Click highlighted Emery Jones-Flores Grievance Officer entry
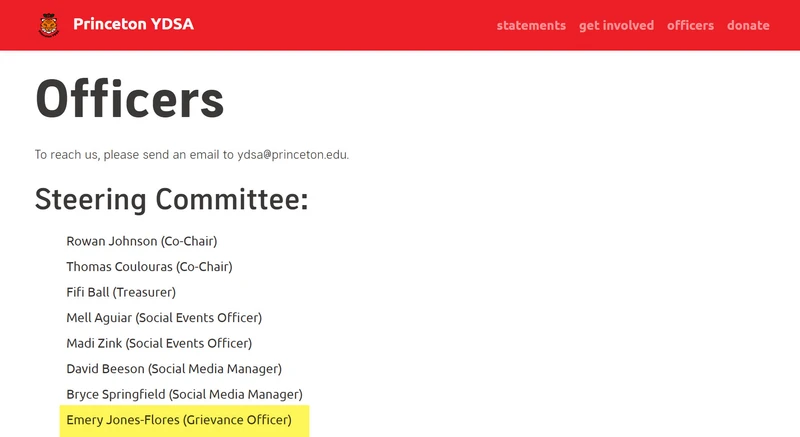 (x=179, y=420)
